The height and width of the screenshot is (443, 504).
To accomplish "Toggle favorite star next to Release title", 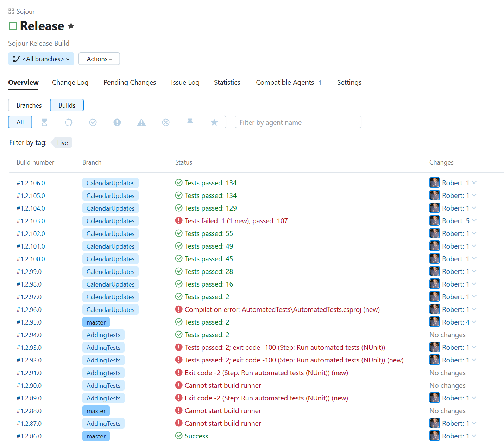I will pos(71,26).
